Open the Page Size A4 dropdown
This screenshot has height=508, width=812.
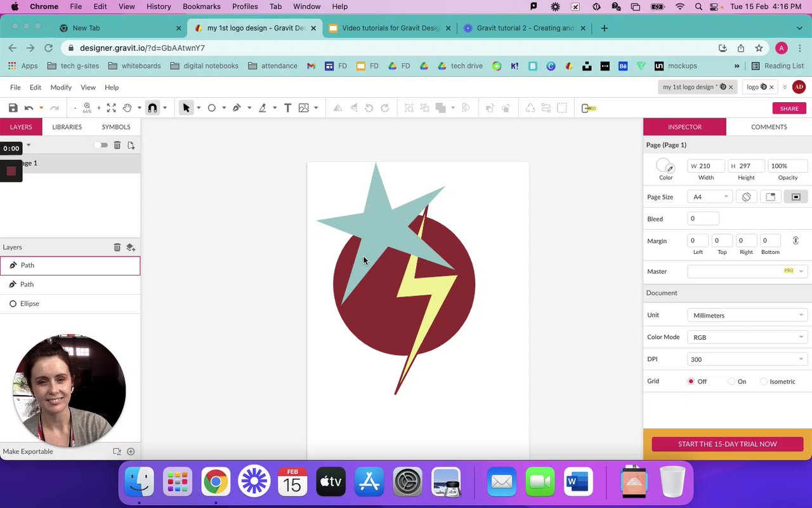pos(710,197)
